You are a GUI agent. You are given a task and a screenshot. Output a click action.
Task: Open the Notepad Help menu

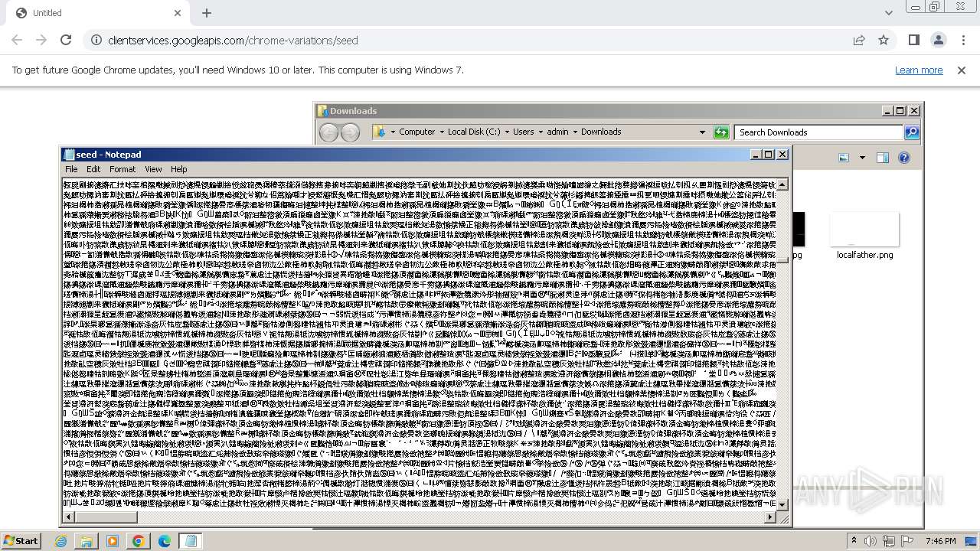pos(179,169)
